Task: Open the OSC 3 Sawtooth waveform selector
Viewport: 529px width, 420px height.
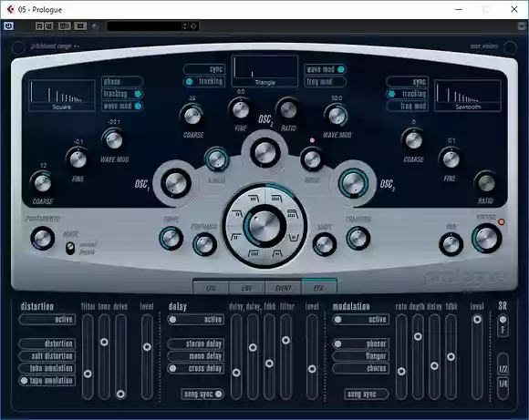Action: 468,96
